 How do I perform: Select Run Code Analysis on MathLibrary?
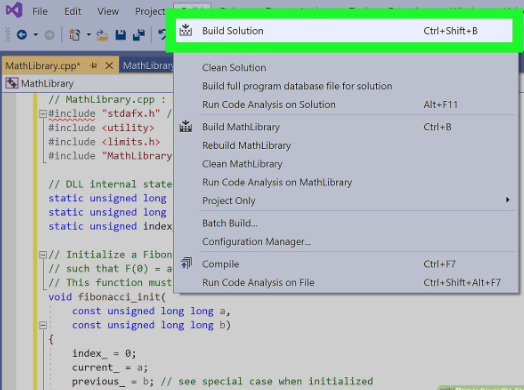tap(346, 182)
